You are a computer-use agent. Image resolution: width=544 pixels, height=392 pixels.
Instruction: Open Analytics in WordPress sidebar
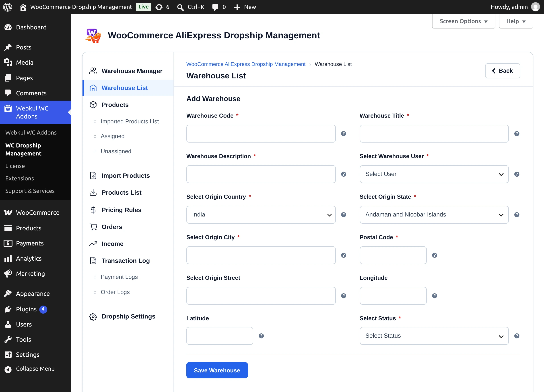tap(35, 258)
